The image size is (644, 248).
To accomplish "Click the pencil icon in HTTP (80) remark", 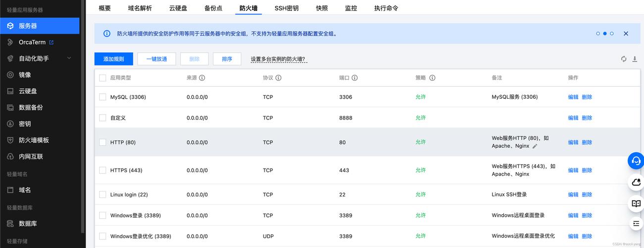I will click(x=535, y=146).
